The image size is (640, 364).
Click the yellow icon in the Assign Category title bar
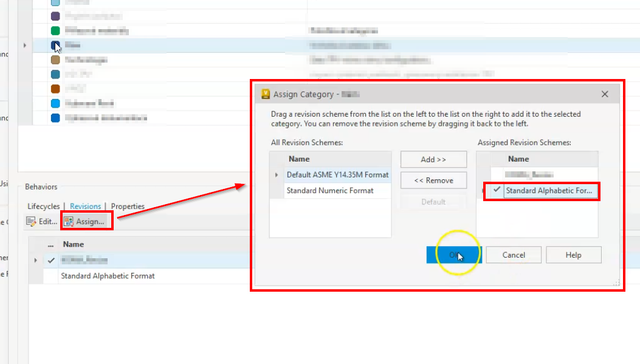(267, 94)
